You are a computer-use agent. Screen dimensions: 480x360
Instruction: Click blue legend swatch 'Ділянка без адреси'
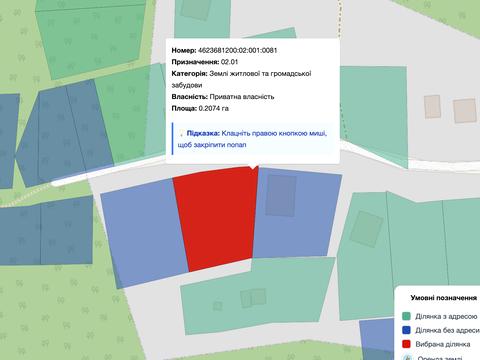[406, 330]
